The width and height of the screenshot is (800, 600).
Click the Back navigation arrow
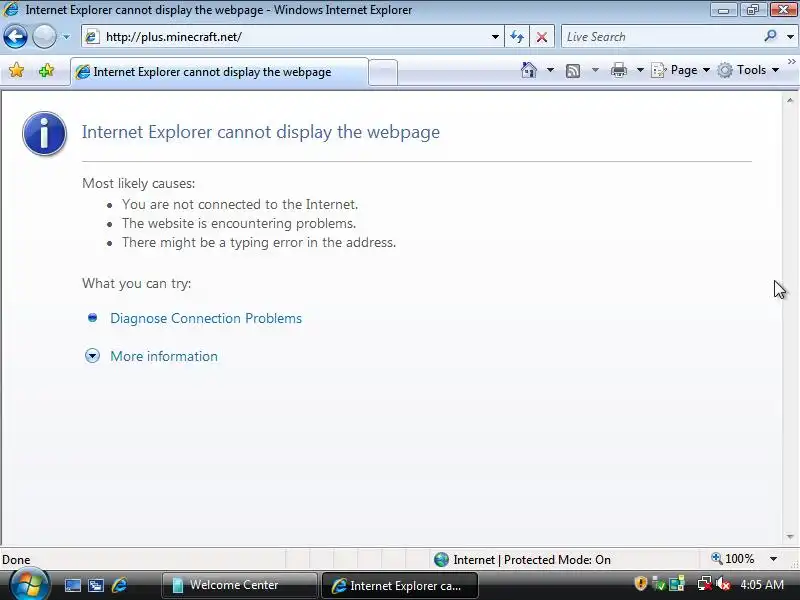15,37
